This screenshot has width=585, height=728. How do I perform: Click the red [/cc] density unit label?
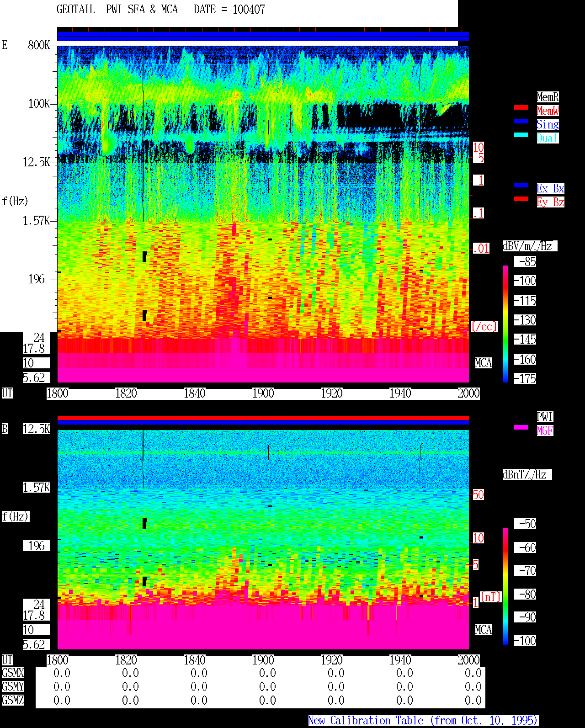pos(484,326)
